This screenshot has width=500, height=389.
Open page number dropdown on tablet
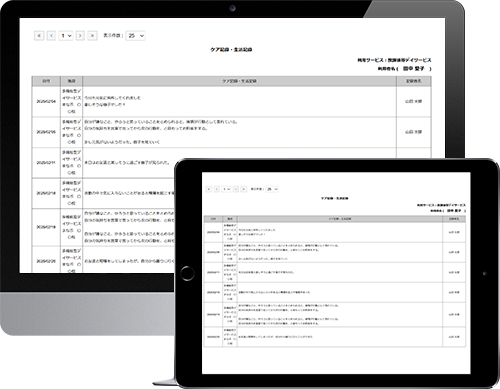click(x=226, y=189)
